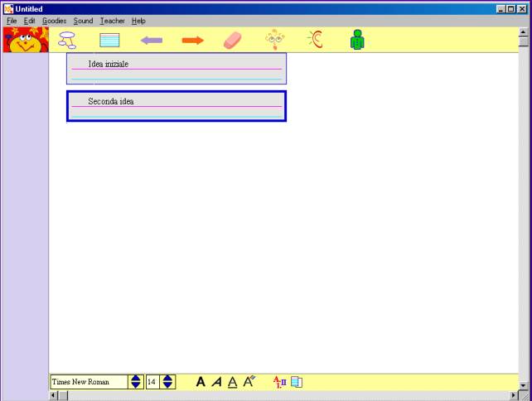Click the horizontal scrollbar left arrow

pyautogui.click(x=53, y=395)
